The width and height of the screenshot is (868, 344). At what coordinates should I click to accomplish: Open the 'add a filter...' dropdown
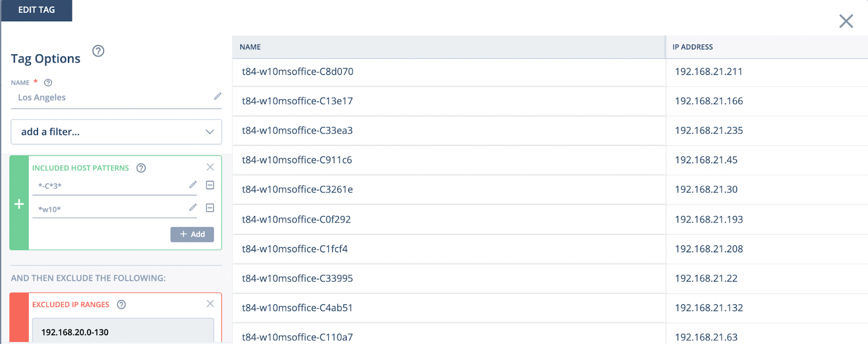click(116, 132)
